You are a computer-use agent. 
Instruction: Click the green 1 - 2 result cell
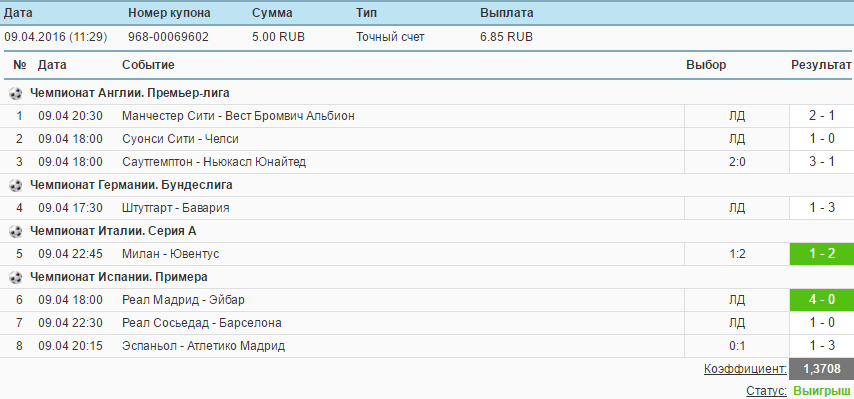coord(822,254)
